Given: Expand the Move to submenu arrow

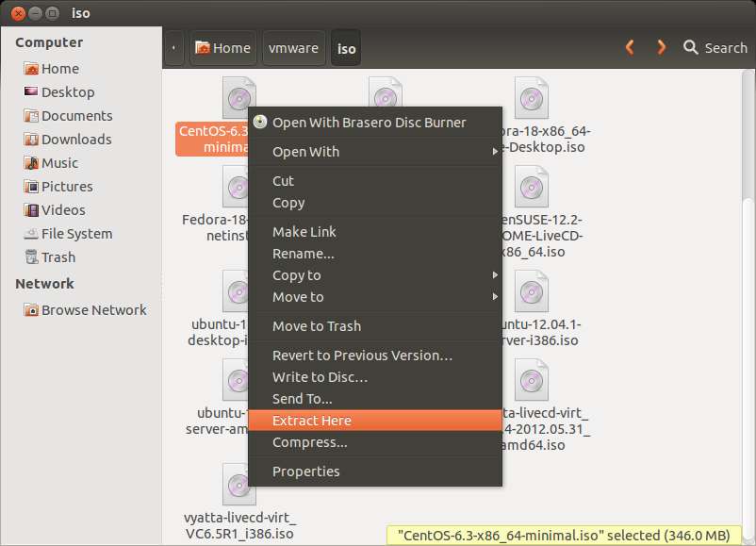Looking at the screenshot, I should click(x=495, y=297).
